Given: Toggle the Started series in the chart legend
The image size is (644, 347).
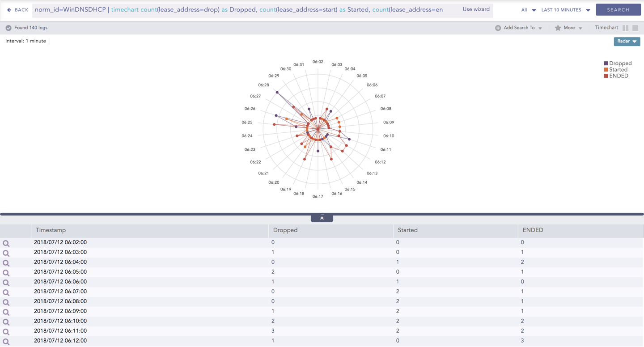Looking at the screenshot, I should (618, 70).
